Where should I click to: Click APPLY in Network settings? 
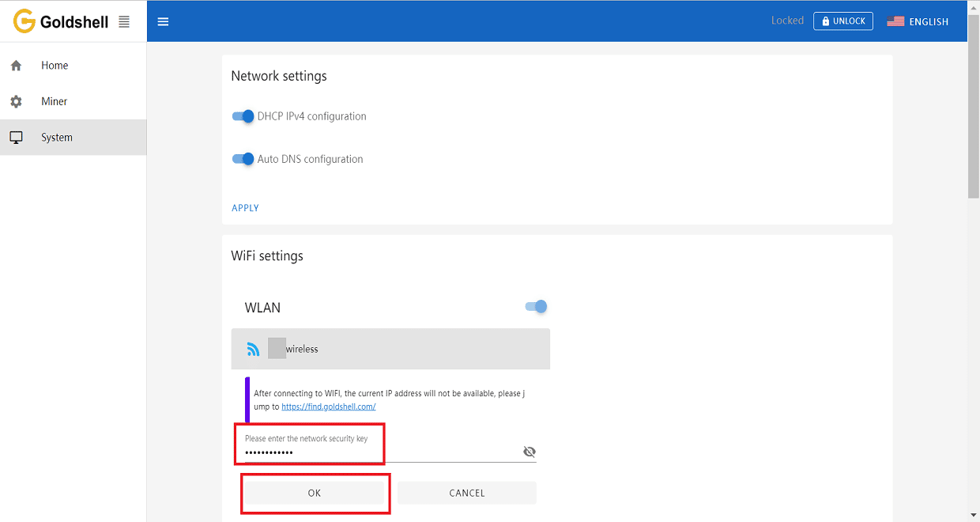coord(245,208)
